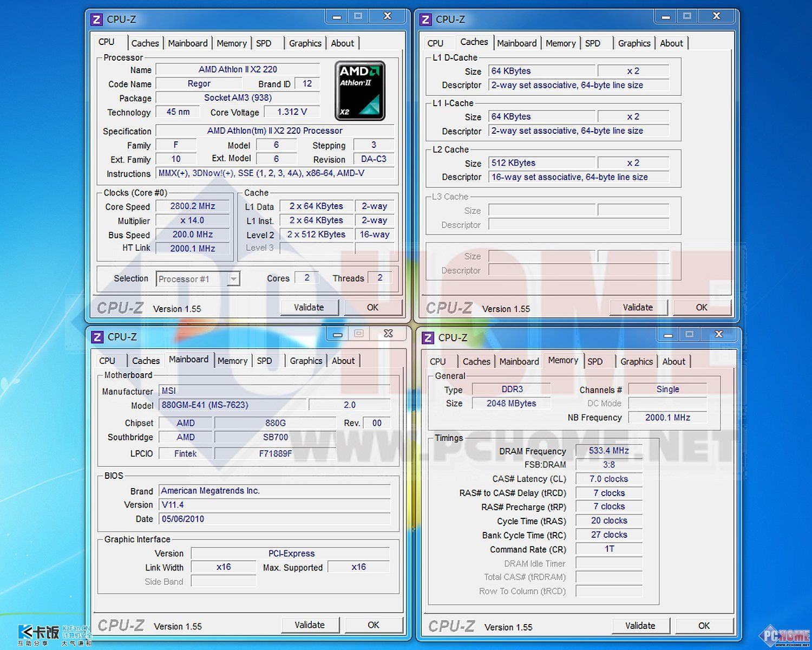The image size is (812, 650).
Task: Click OK in the Mainboard window
Action: click(374, 625)
